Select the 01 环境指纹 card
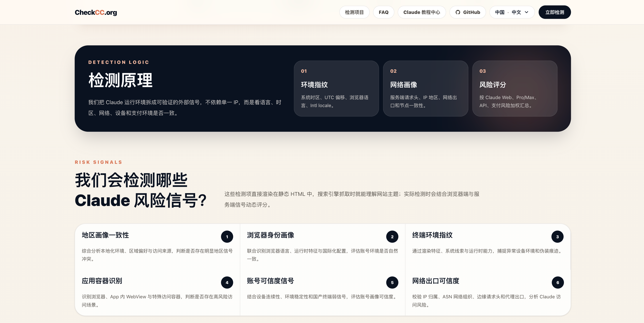Viewport: 644px width, 323px height. click(336, 88)
